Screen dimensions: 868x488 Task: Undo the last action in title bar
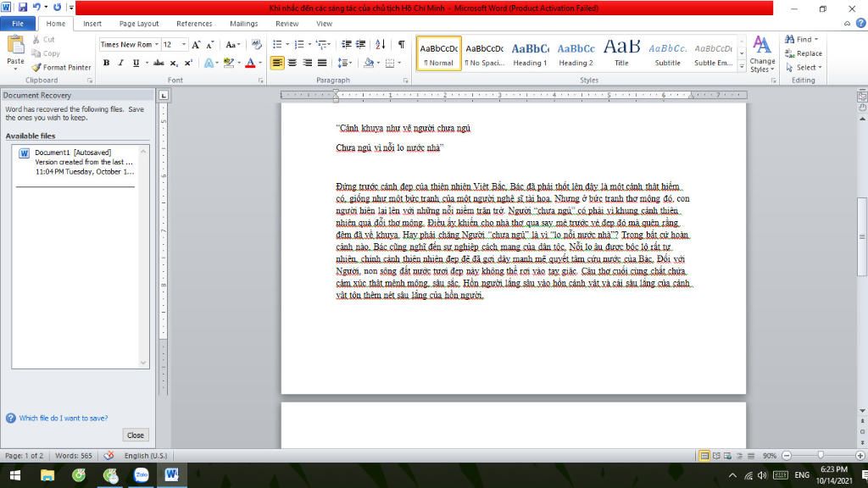36,7
